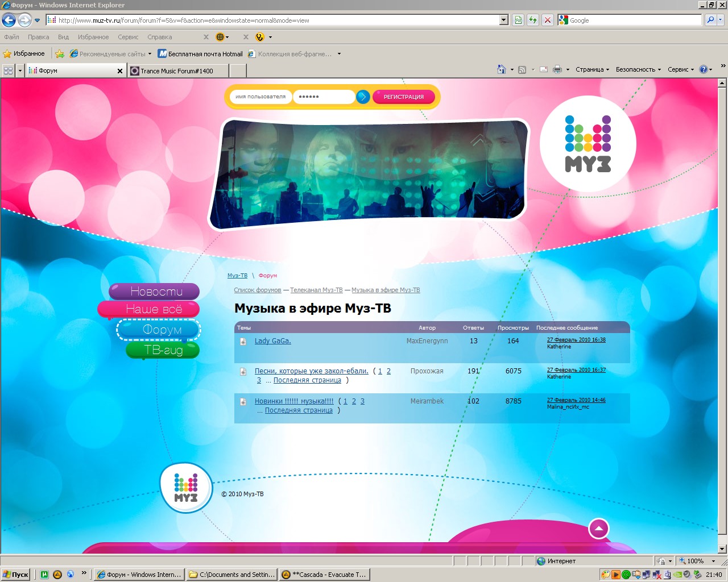Viewport: 728px width, 582px height.
Task: Open the Справка menu
Action: (159, 37)
